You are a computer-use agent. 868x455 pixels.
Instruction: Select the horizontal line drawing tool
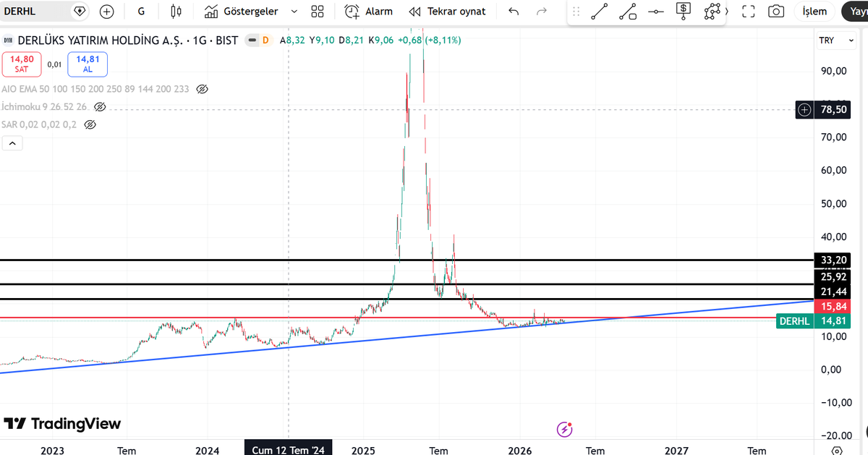pyautogui.click(x=656, y=11)
